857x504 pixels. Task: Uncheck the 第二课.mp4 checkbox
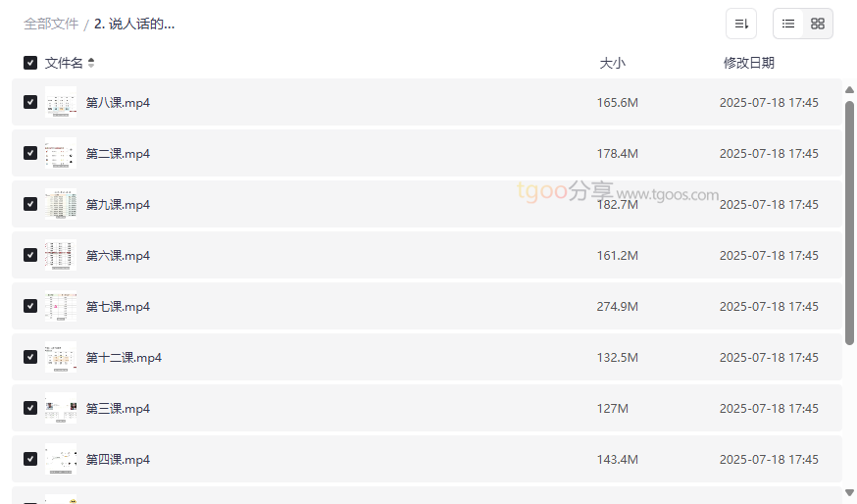pyautogui.click(x=30, y=153)
